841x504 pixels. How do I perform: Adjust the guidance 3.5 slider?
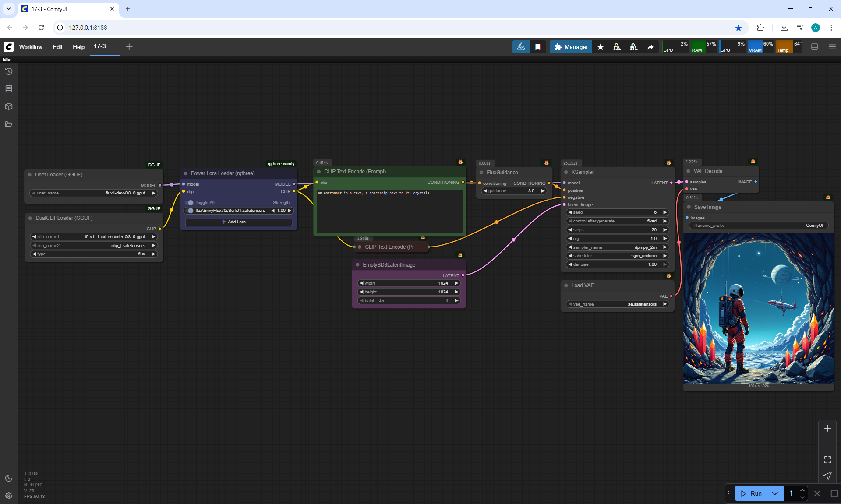pyautogui.click(x=514, y=191)
